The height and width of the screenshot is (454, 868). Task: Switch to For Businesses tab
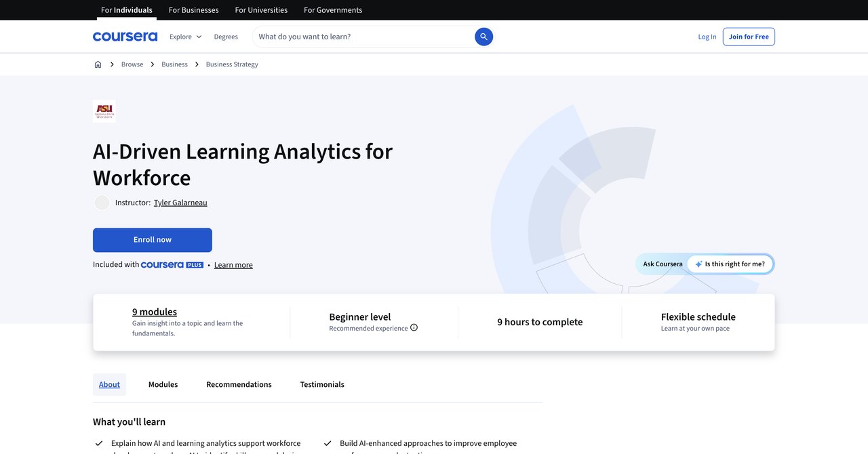pyautogui.click(x=193, y=10)
